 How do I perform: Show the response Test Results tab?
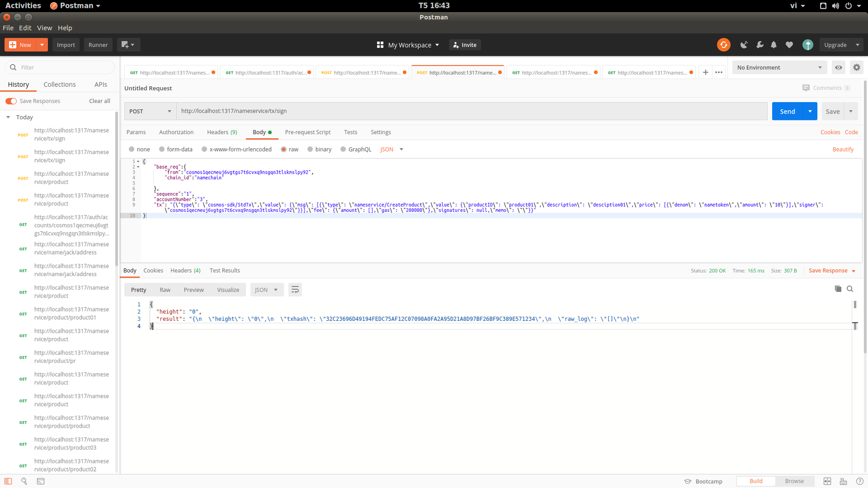pos(225,270)
